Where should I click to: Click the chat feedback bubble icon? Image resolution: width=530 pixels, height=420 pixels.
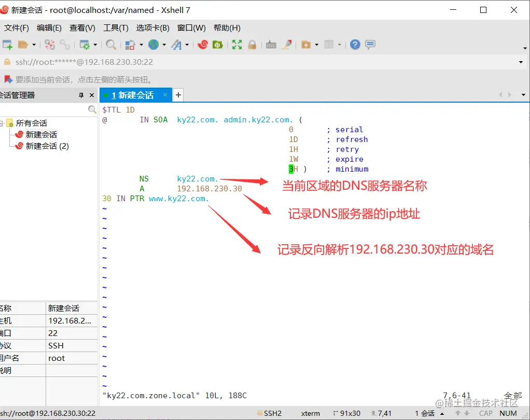coord(370,44)
